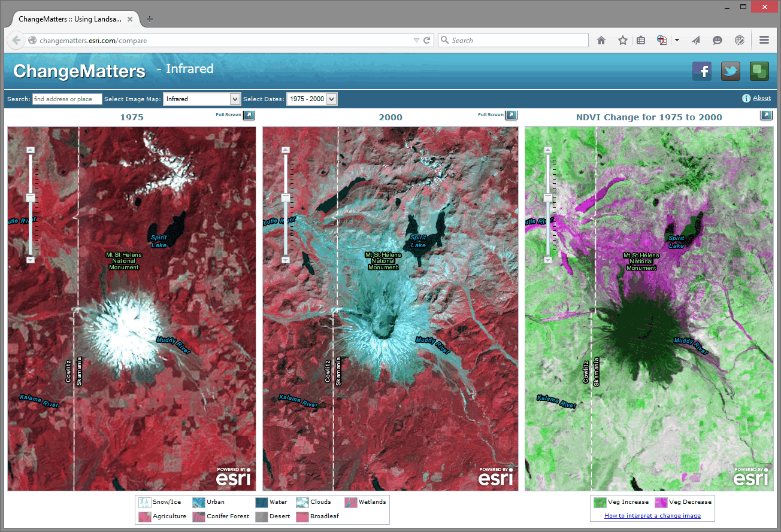Open the About link
781x532 pixels.
click(x=762, y=98)
